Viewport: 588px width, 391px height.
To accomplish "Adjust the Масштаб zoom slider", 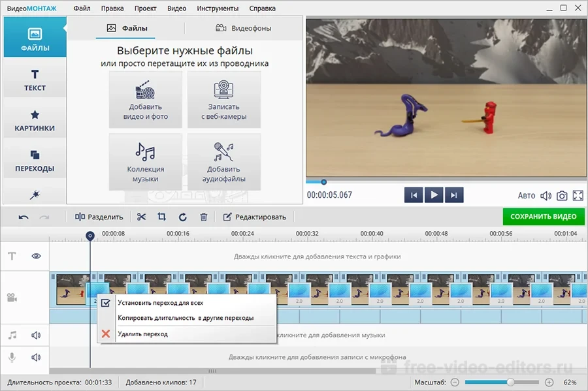I will [511, 382].
